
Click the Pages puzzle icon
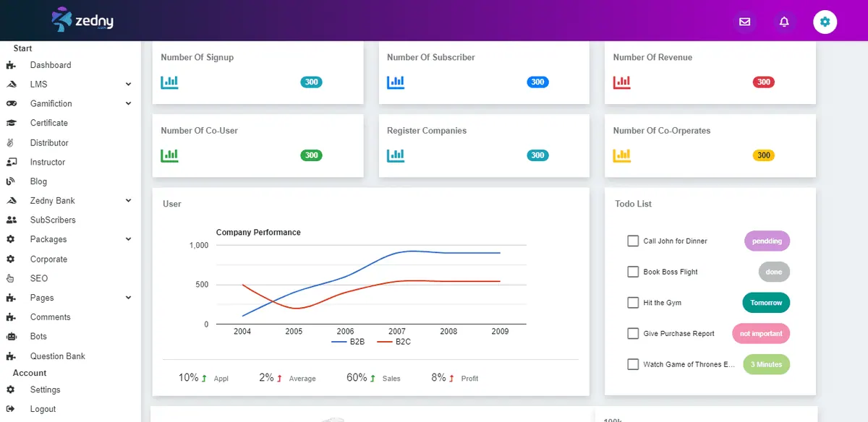pyautogui.click(x=11, y=298)
